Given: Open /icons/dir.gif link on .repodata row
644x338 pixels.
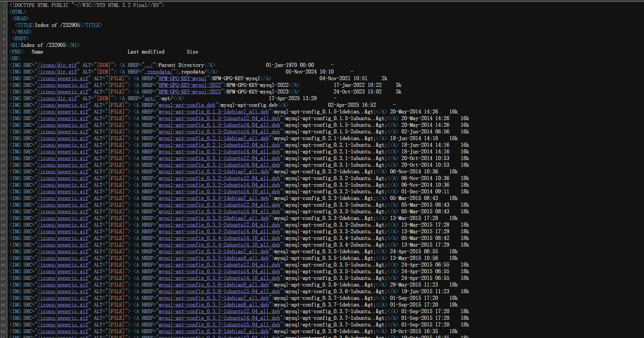Looking at the screenshot, I should (57, 72).
